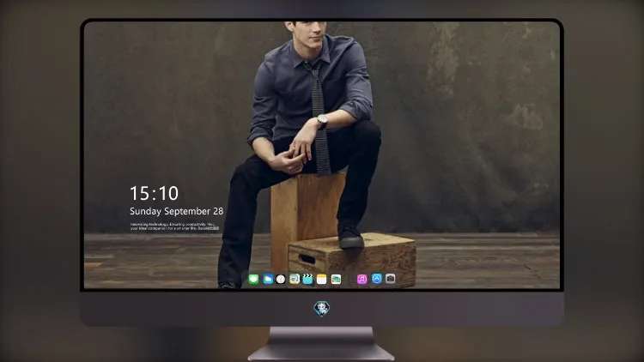Open the Photos gallery dock icon
644x362 pixels.
[336, 280]
